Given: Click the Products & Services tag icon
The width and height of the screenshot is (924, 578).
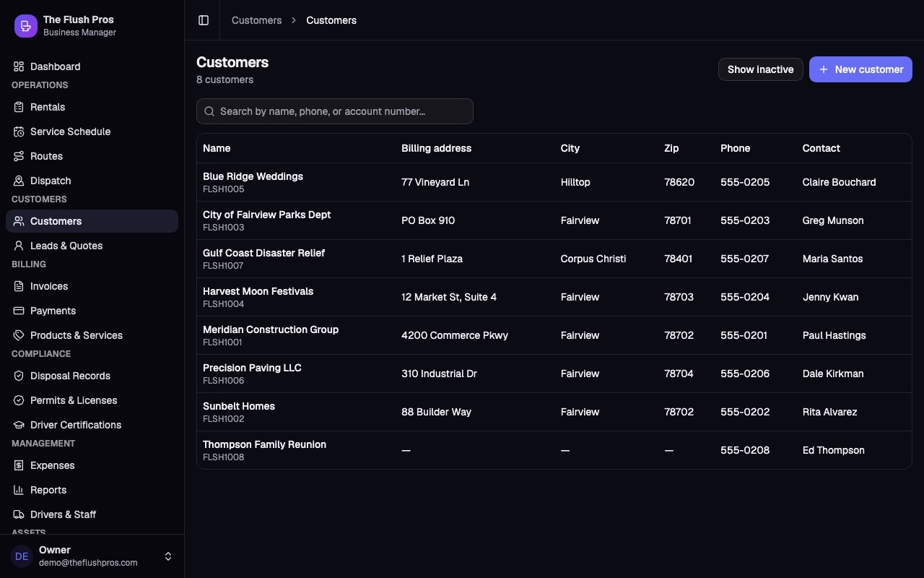Looking at the screenshot, I should pyautogui.click(x=19, y=335).
